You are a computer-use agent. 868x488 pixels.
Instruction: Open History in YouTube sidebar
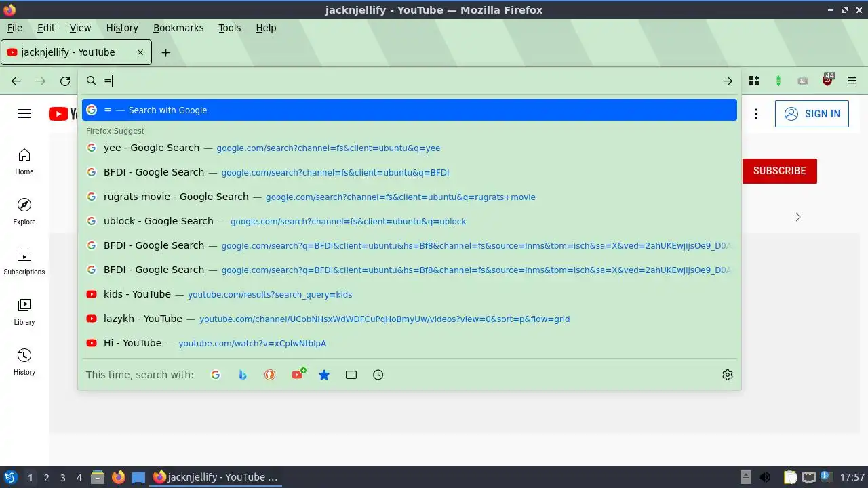point(24,363)
